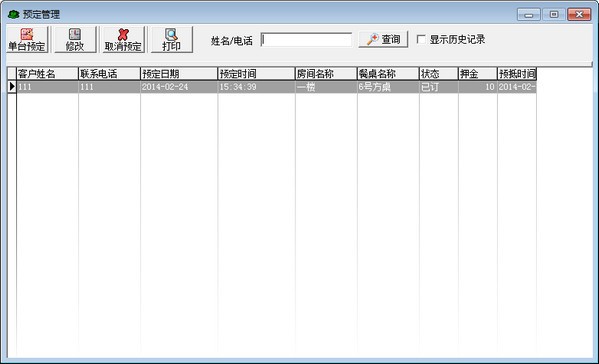Click 状态 column header
Viewport: 599px width, 364px height.
pyautogui.click(x=439, y=74)
